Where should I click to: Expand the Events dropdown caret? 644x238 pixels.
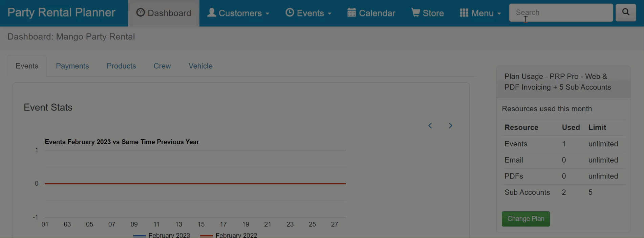pyautogui.click(x=329, y=14)
